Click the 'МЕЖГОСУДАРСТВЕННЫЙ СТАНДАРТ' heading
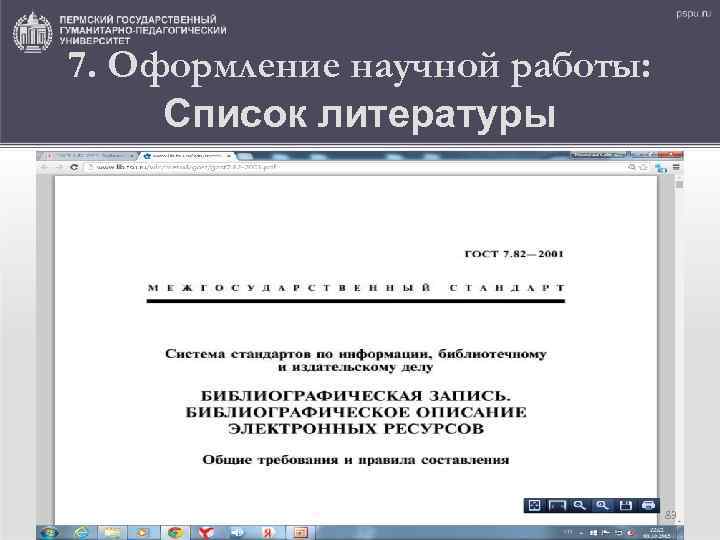 point(356,288)
